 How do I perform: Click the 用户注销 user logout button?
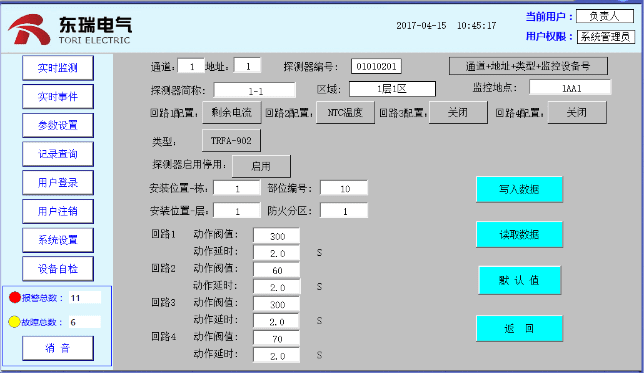point(58,211)
